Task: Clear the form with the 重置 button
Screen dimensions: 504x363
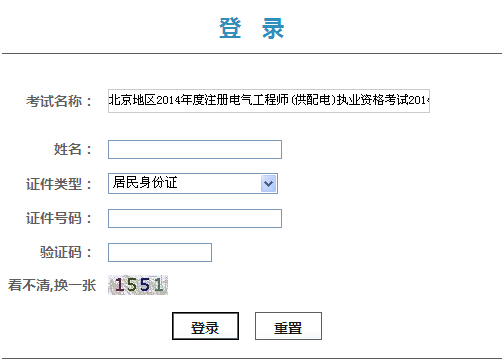Action: point(288,326)
